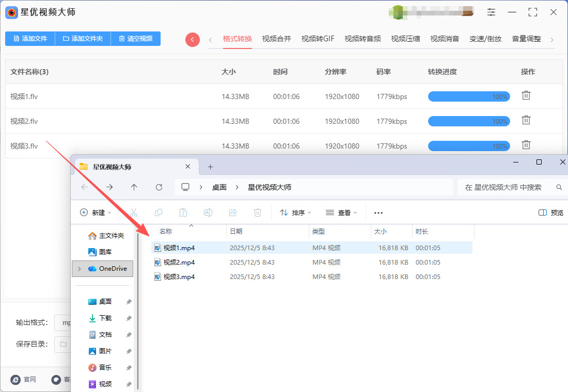Click the 添加文件 button
Viewport: 568px width, 392px height.
[30, 39]
